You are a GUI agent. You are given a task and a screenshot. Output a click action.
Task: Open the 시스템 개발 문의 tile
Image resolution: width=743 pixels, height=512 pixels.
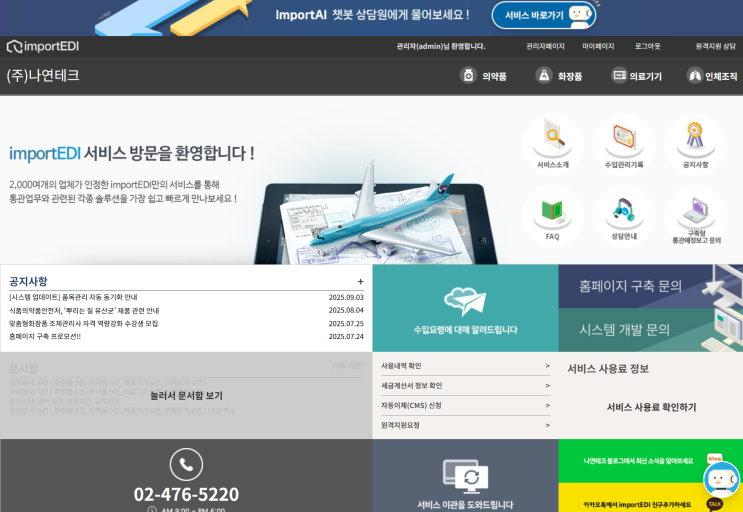651,330
